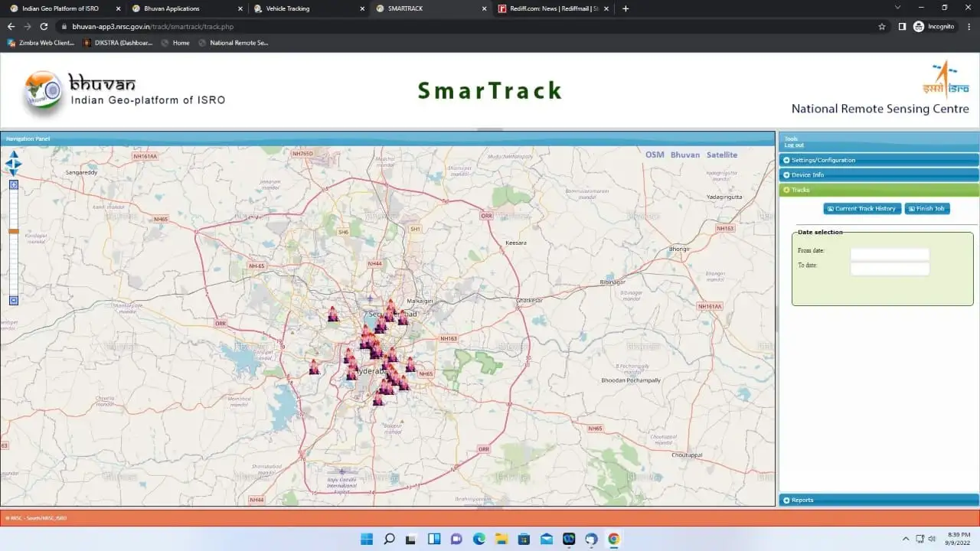Click the Finish Job button
The height and width of the screenshot is (551, 980).
click(927, 208)
